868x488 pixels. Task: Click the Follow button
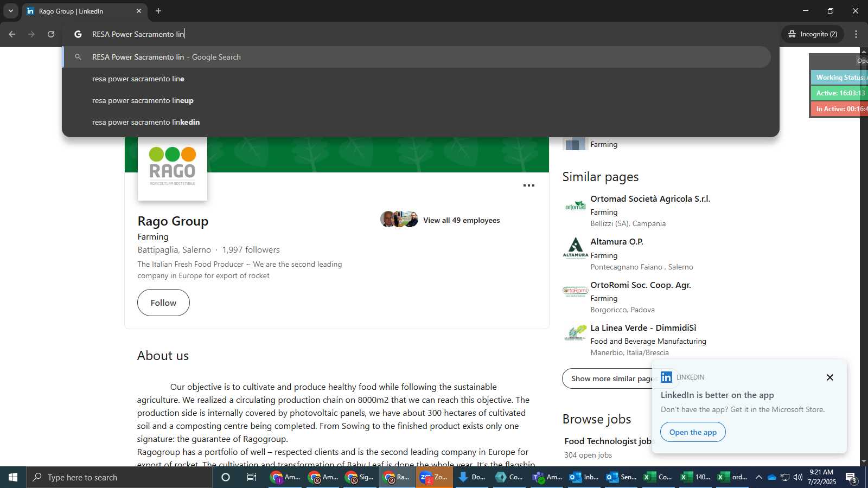163,303
